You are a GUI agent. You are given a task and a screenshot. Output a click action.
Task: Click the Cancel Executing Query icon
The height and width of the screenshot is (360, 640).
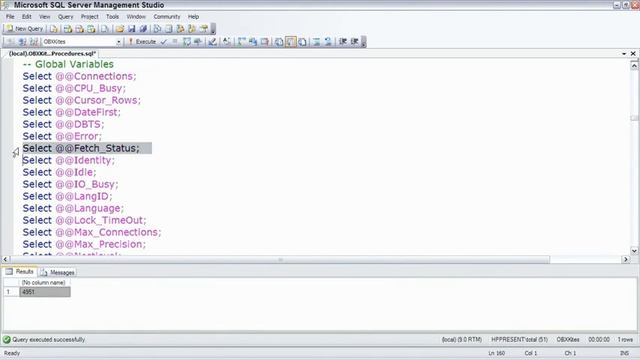(175, 42)
